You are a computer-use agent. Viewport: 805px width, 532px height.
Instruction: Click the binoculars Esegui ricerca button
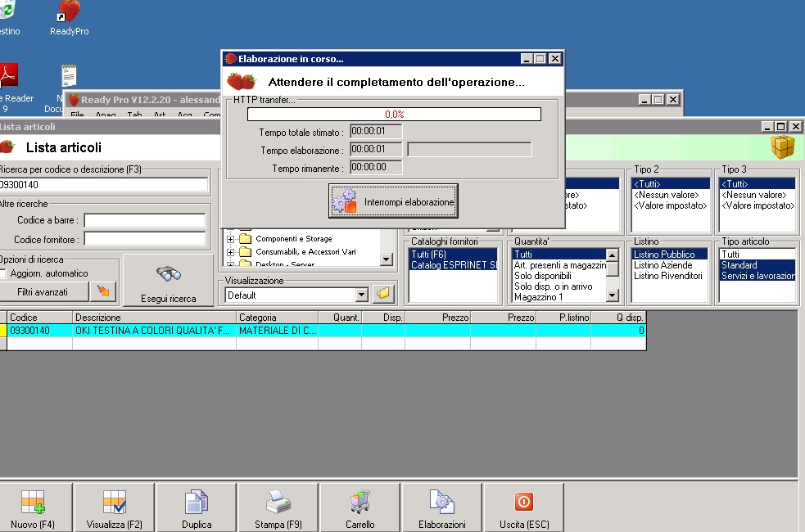169,281
